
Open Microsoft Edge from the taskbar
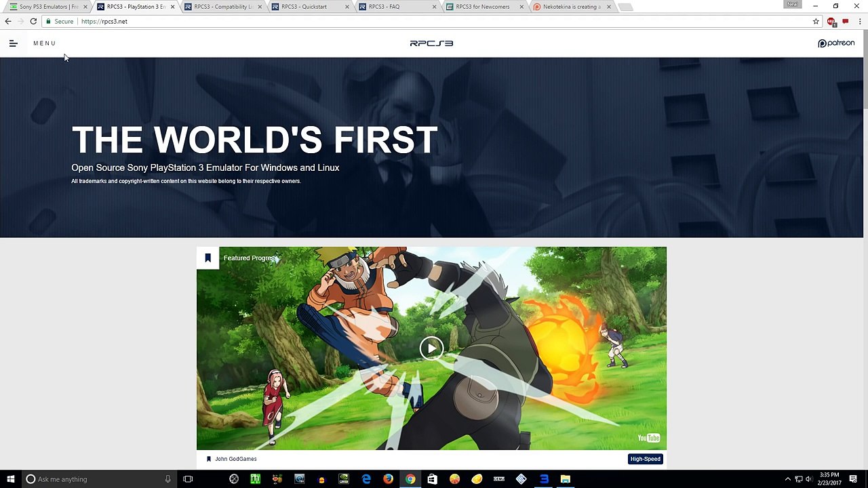(366, 479)
